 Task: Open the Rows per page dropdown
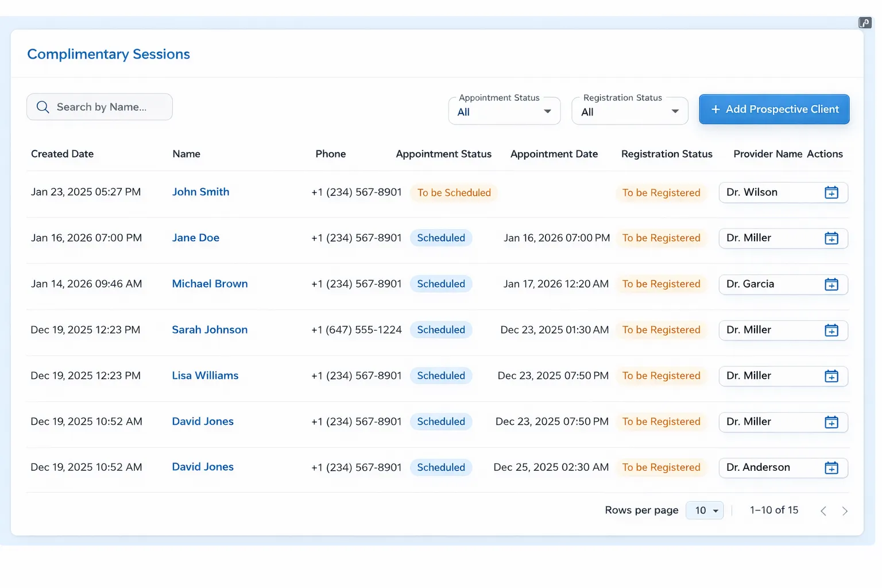(x=705, y=510)
